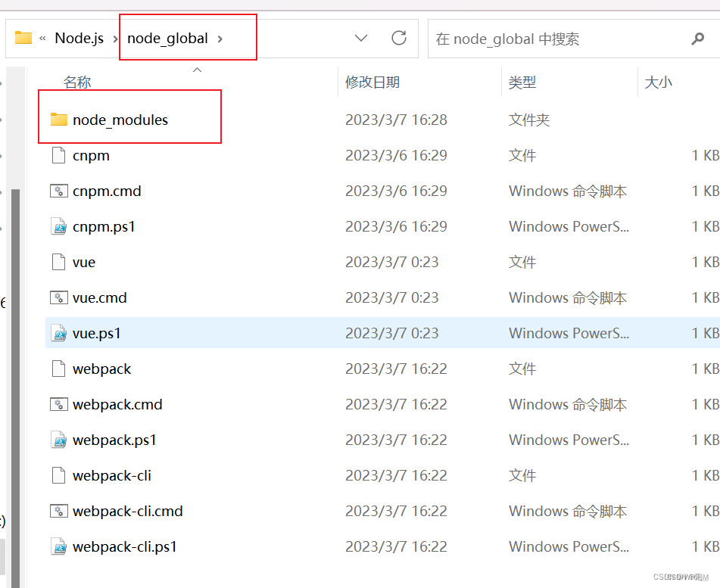Screen dimensions: 720x588
Task: Select webpack-cli file name
Action: click(x=112, y=475)
